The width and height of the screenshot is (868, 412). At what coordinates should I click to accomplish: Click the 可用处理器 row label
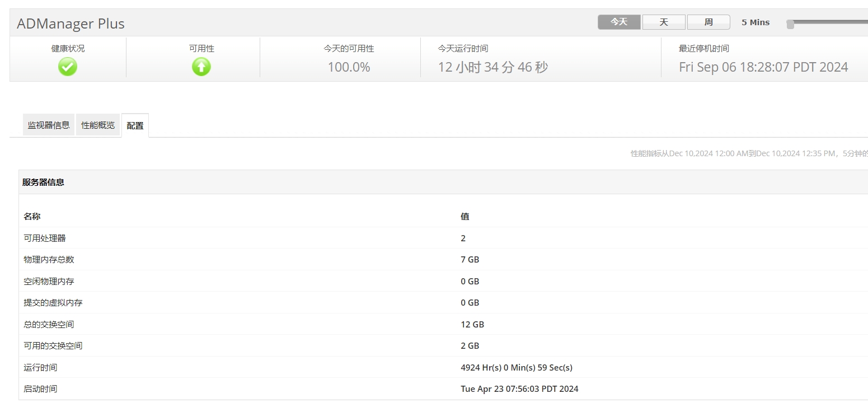[45, 238]
